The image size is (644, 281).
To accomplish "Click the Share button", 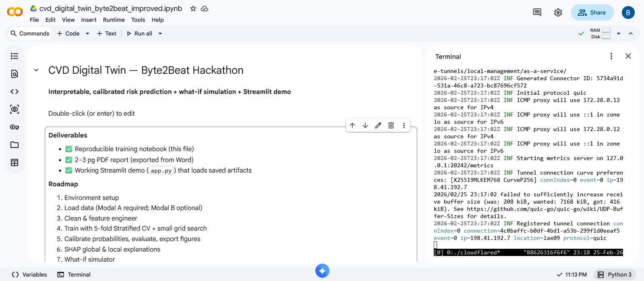I will click(x=592, y=12).
